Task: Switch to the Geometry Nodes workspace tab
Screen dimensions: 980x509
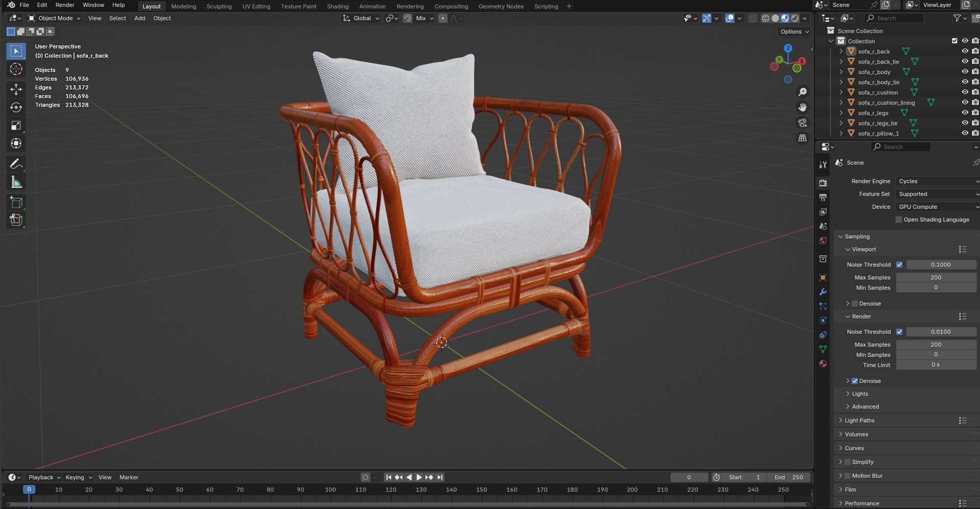Action: 501,6
